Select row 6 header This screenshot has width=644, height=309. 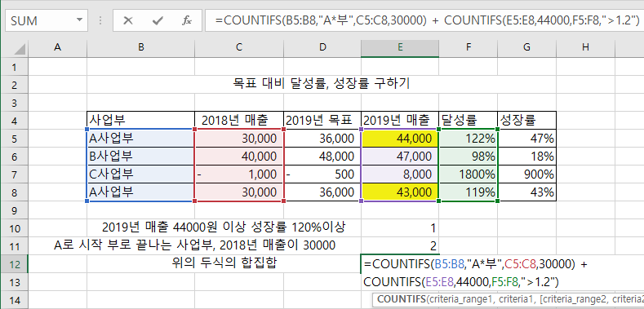click(x=15, y=157)
